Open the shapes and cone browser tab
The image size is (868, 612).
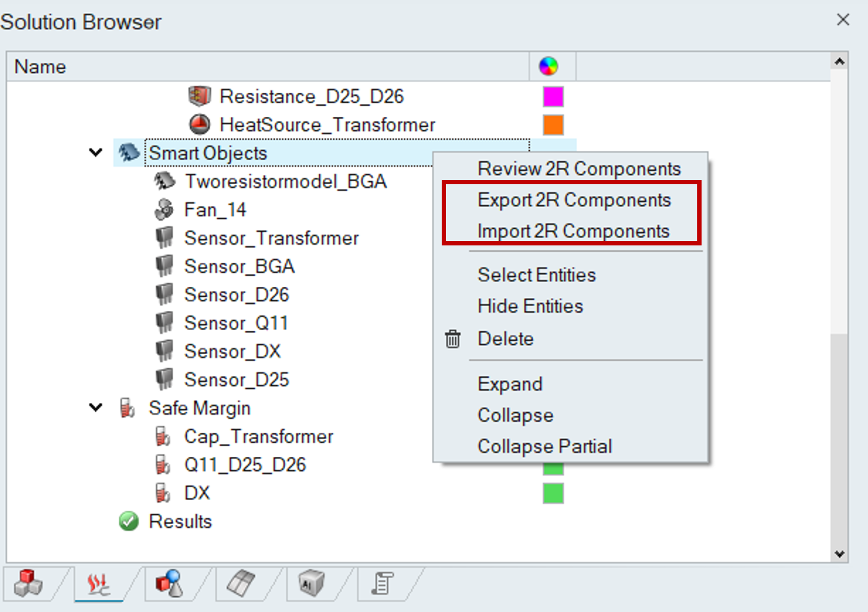point(170,584)
